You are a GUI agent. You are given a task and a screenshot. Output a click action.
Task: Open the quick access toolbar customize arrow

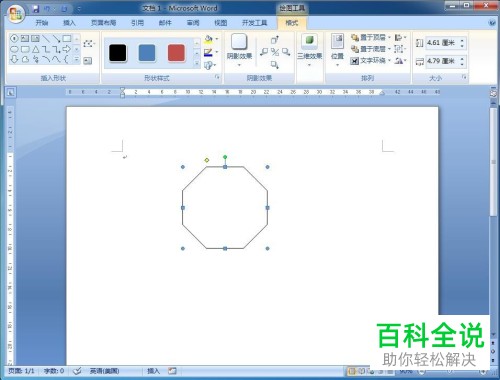(x=79, y=9)
